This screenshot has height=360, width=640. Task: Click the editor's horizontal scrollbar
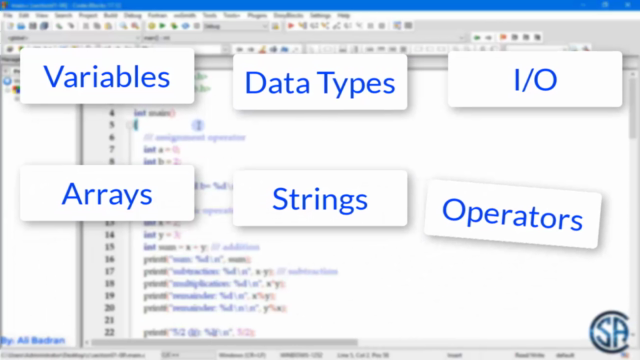click(224, 342)
